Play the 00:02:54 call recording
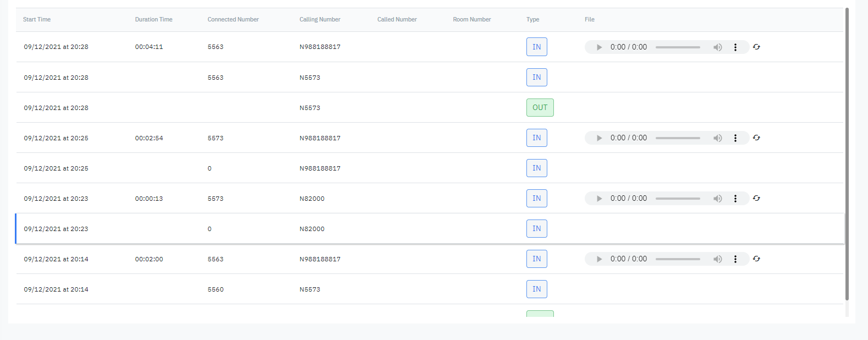Screen dimensions: 868x340 [x=599, y=138]
